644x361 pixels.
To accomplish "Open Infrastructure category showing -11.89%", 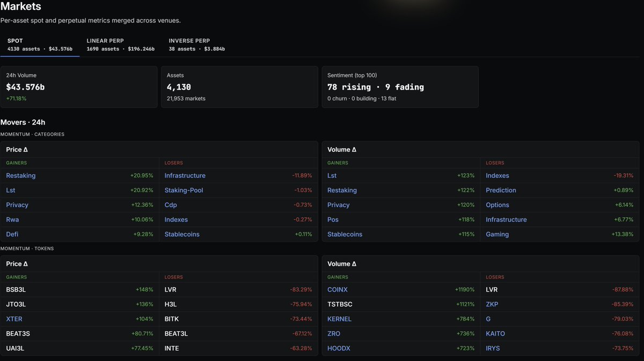I will 185,175.
